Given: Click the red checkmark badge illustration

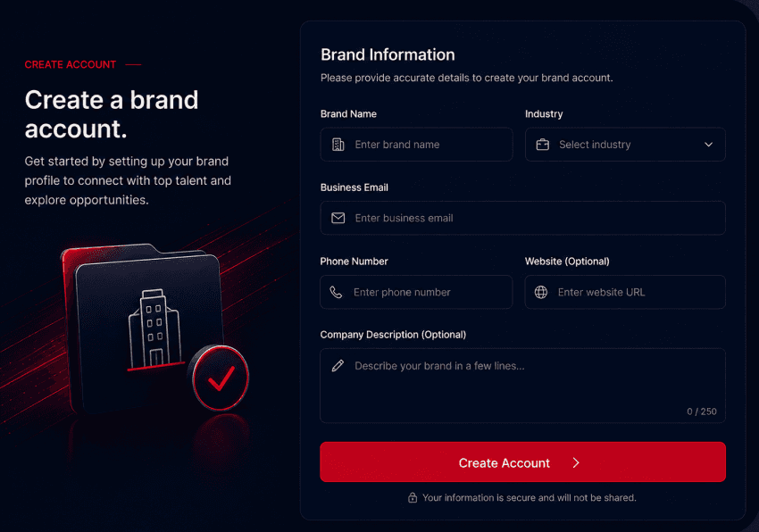Looking at the screenshot, I should point(221,378).
